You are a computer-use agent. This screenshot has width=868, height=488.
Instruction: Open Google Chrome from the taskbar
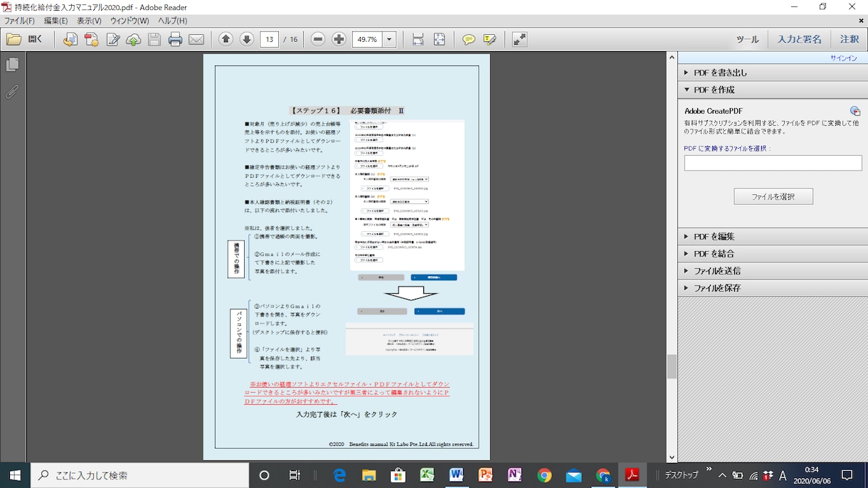[x=544, y=475]
